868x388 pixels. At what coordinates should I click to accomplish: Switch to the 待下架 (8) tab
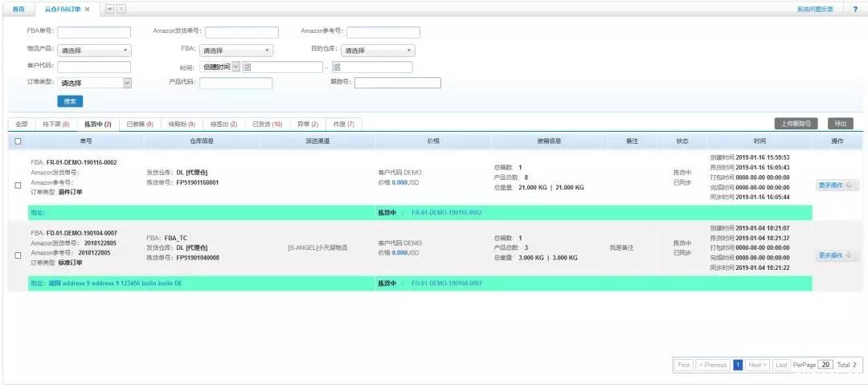pos(55,125)
